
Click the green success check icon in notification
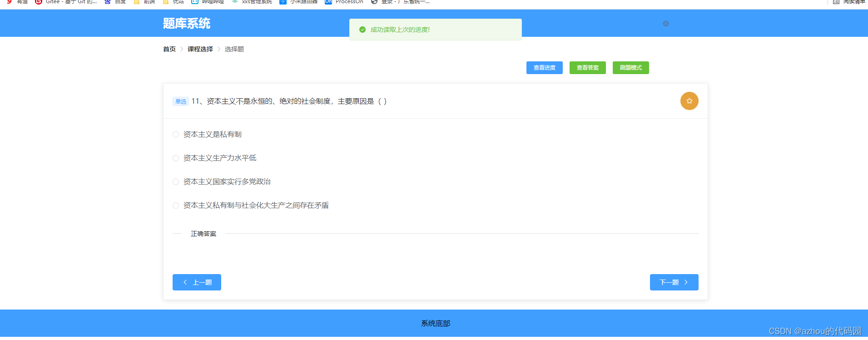[362, 30]
